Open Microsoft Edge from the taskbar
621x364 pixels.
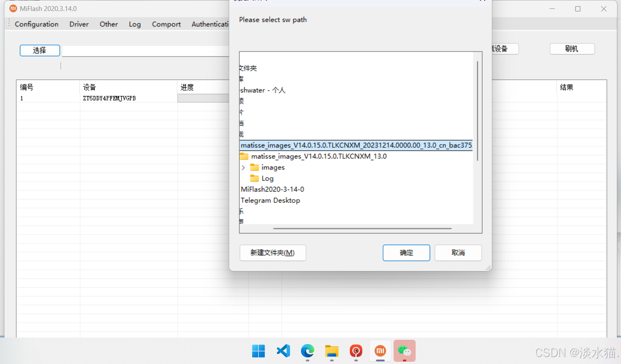(x=307, y=351)
